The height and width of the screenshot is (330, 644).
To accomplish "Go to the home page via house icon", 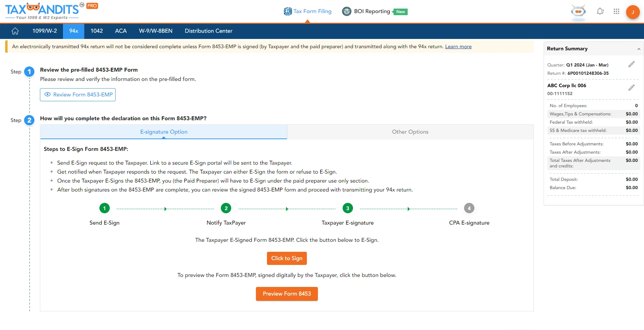I will [15, 31].
